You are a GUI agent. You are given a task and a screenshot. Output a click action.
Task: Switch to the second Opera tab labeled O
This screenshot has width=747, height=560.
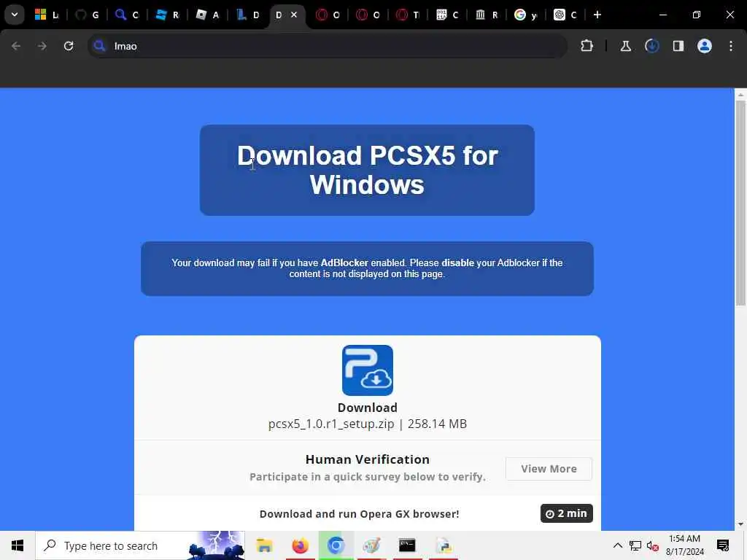point(368,15)
